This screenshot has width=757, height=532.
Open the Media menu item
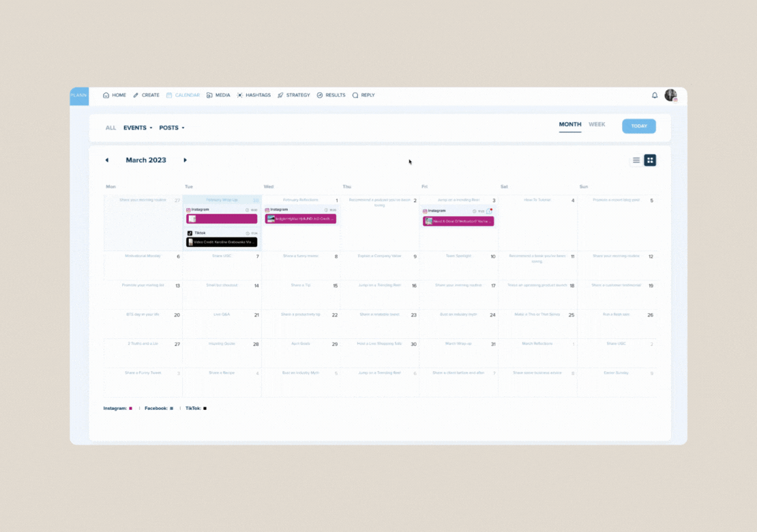click(x=218, y=95)
